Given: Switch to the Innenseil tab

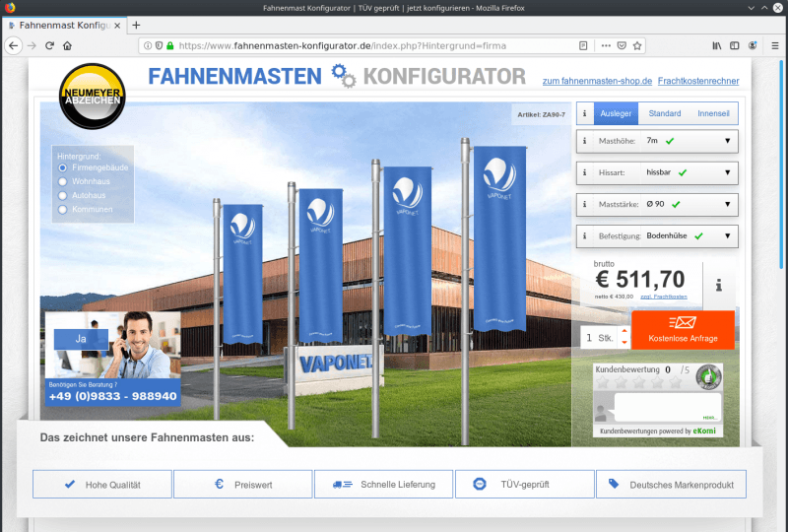Looking at the screenshot, I should click(713, 113).
